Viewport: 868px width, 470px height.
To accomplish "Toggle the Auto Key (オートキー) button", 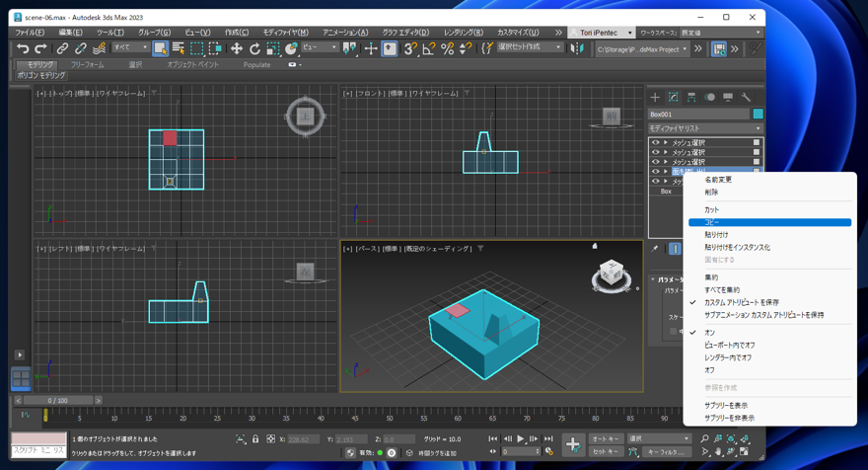I will (x=607, y=439).
